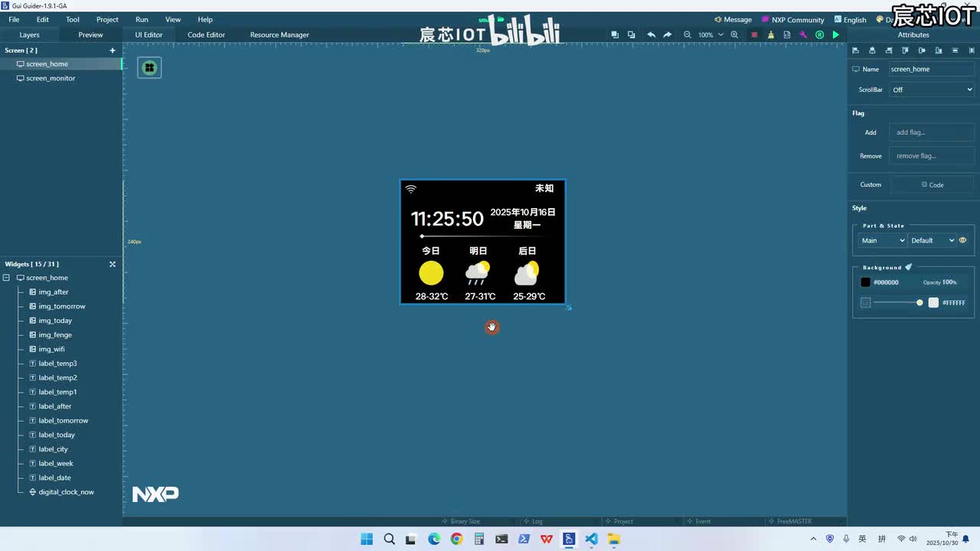
Task: Open the Default state dropdown
Action: pyautogui.click(x=933, y=240)
